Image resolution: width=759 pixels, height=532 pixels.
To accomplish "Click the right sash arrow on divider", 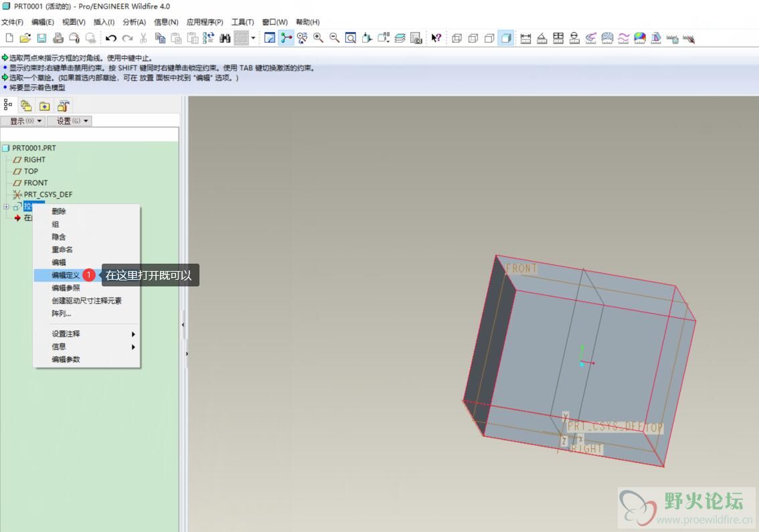I will 187,353.
